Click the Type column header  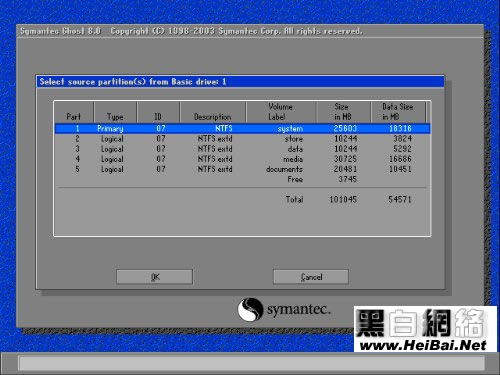pos(115,112)
